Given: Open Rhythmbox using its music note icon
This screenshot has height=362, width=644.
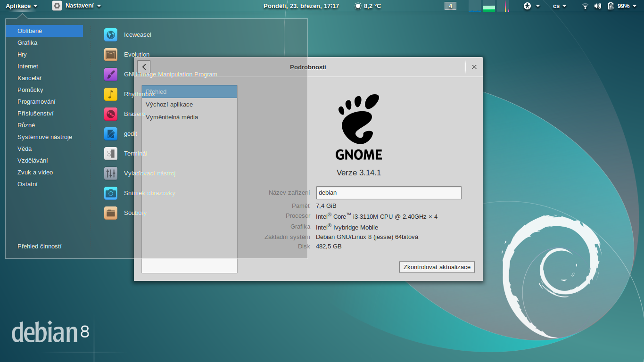Looking at the screenshot, I should coord(111,94).
